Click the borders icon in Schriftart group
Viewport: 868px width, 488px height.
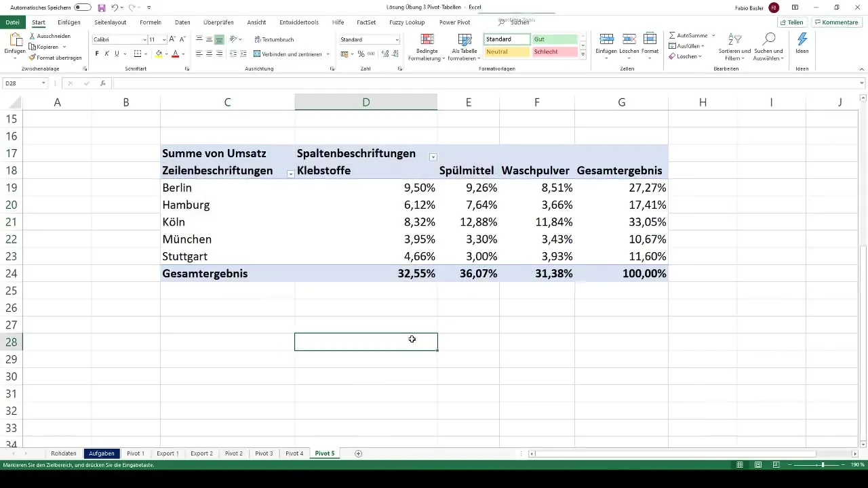point(138,54)
